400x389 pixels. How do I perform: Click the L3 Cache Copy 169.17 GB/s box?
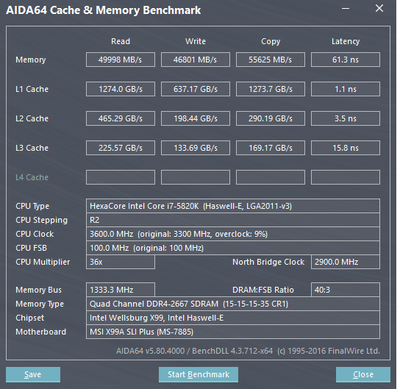point(270,148)
